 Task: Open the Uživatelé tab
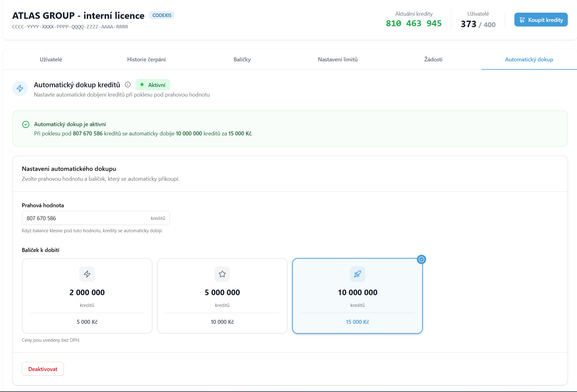51,60
